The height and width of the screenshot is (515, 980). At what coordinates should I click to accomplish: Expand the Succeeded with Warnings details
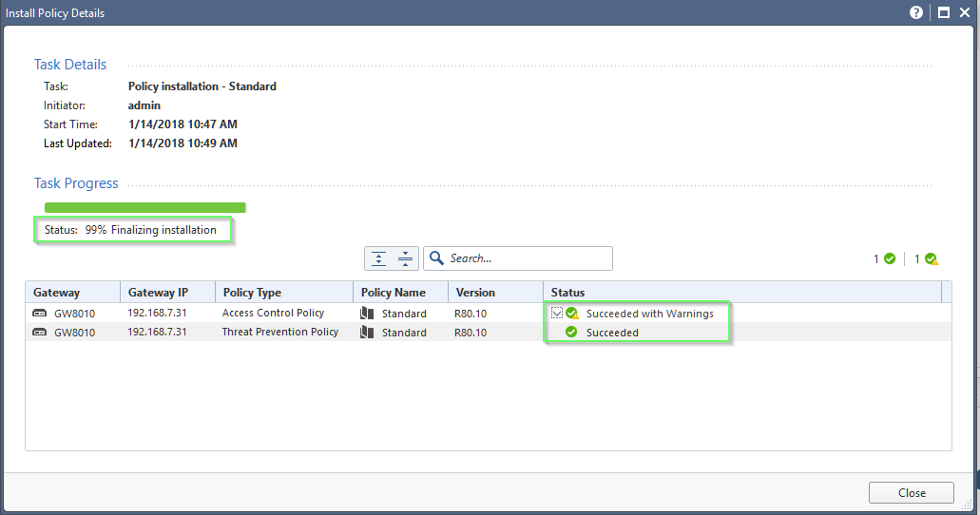pos(557,313)
